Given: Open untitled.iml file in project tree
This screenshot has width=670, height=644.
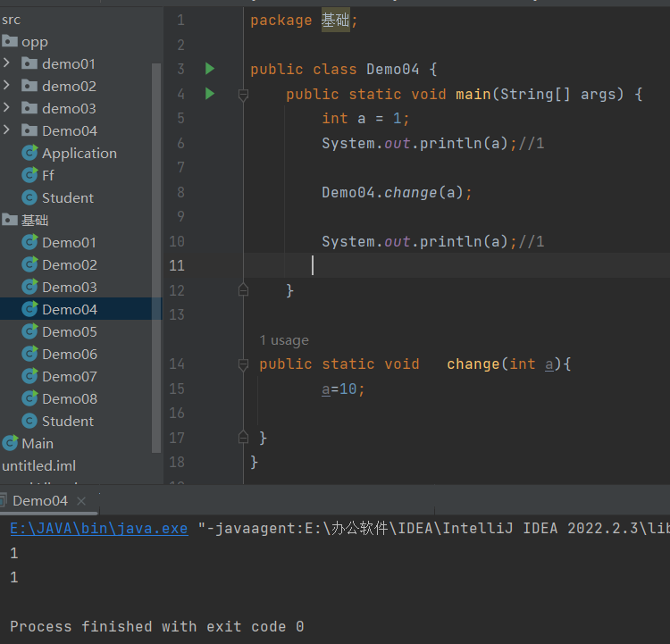Looking at the screenshot, I should click(x=38, y=465).
